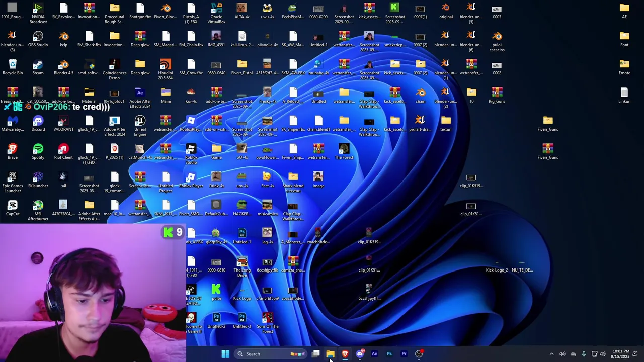Select the Rig_Guns archive icon

tap(497, 95)
